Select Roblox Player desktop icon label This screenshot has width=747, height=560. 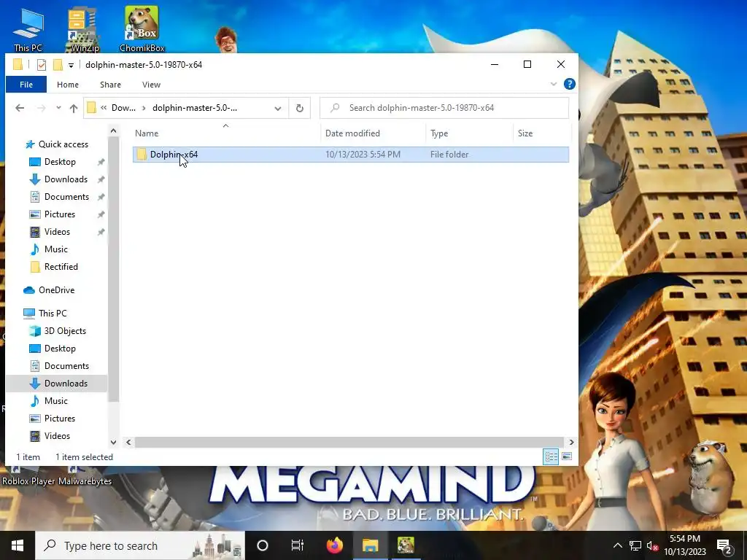(28, 481)
